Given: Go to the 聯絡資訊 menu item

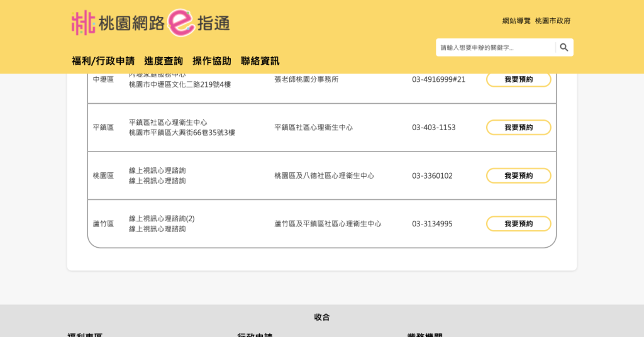Looking at the screenshot, I should coord(260,61).
